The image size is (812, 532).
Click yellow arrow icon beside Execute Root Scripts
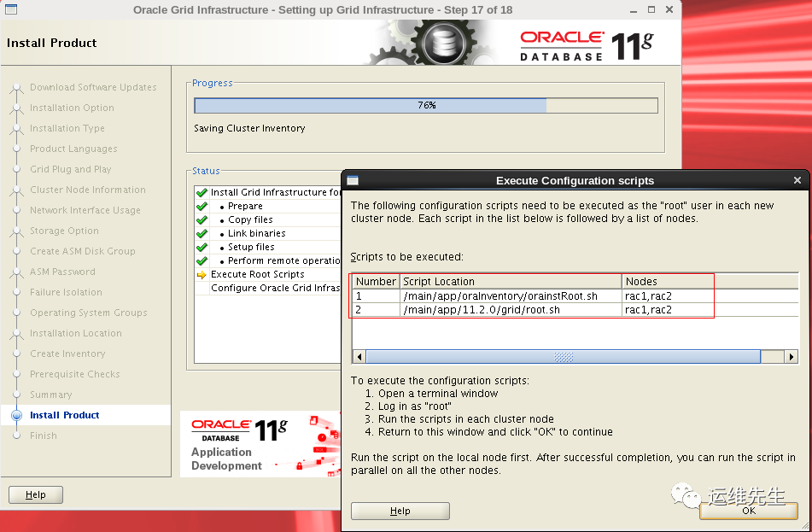(x=202, y=275)
